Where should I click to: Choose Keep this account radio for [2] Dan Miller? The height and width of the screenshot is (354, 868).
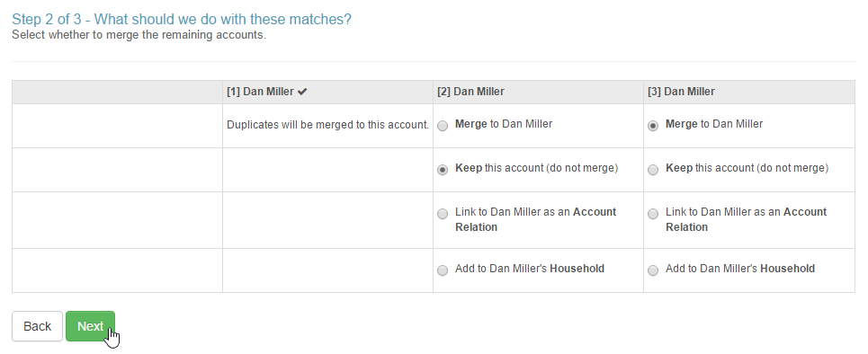click(x=443, y=170)
